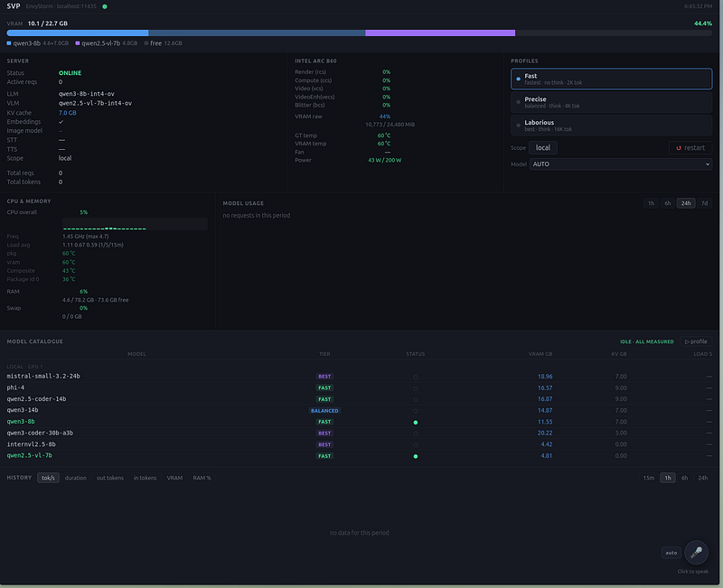Click green status dot for qwen2.5-vl-7b
Screen dimensions: 723x588
point(416,457)
